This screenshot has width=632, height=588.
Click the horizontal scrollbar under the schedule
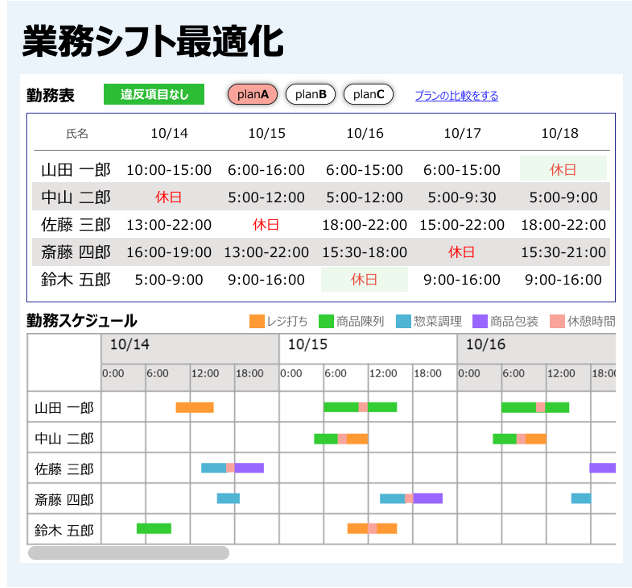tap(128, 553)
